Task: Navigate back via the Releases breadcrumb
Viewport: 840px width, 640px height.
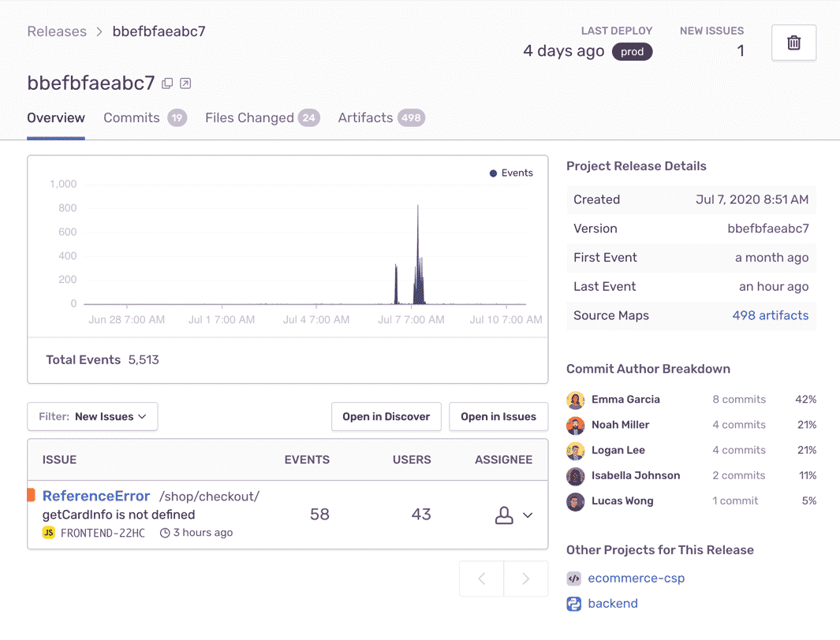Action: (56, 31)
